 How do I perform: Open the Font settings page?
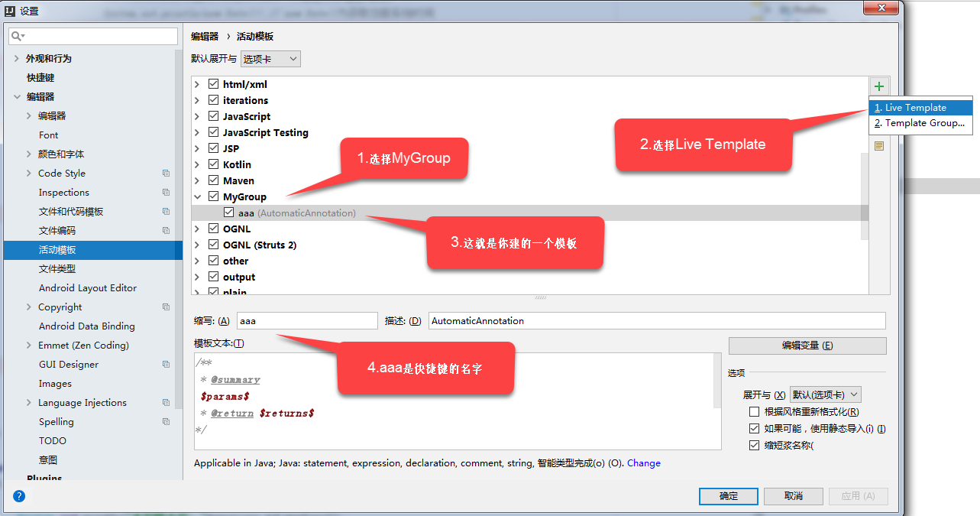pos(49,135)
